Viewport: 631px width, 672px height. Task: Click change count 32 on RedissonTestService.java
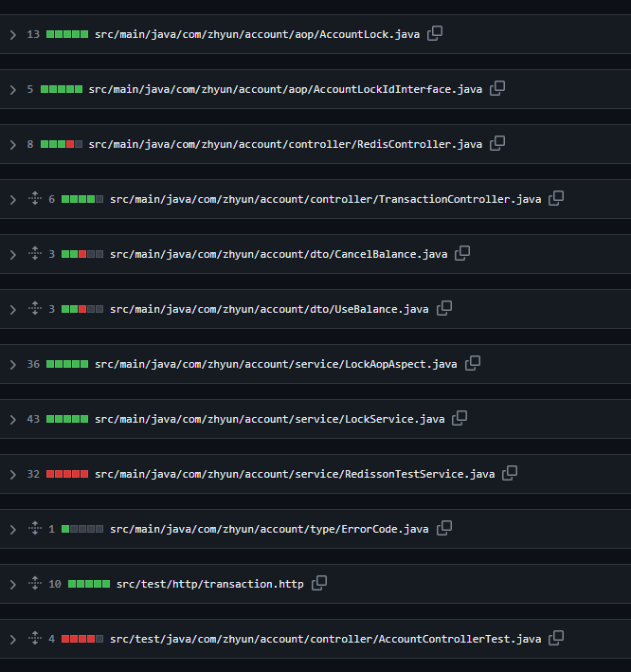[33, 474]
